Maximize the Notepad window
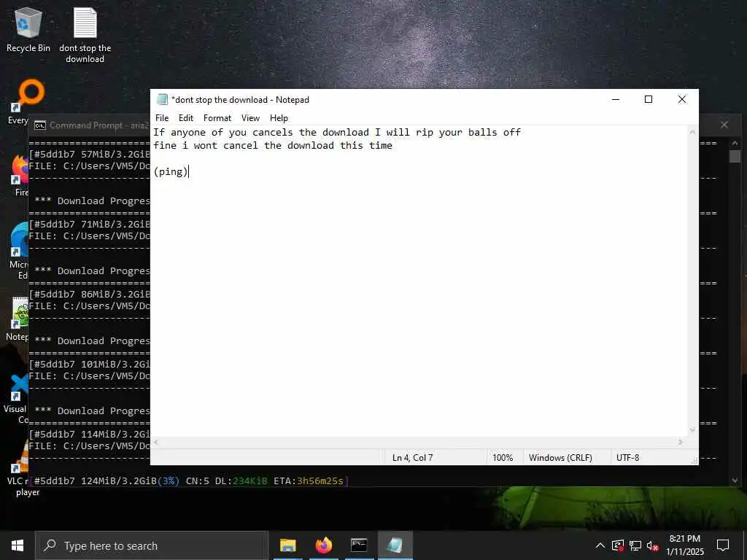The image size is (747, 560). (x=649, y=99)
